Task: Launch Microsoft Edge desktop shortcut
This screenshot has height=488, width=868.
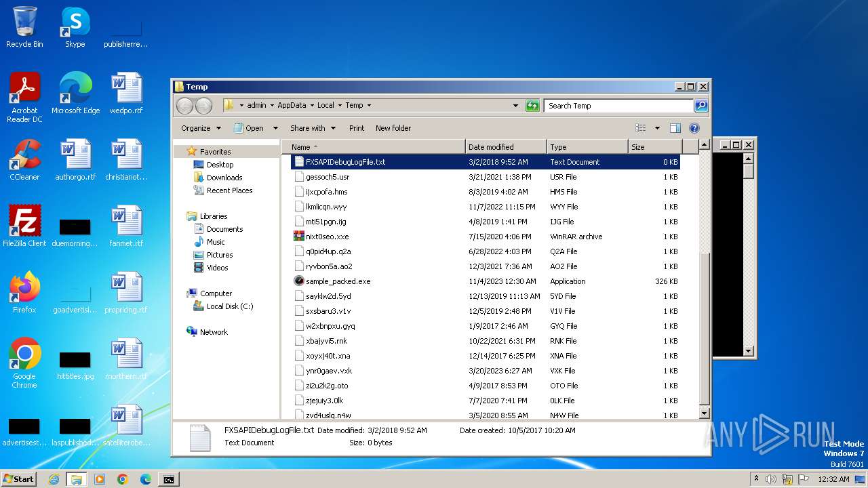Action: (75, 94)
